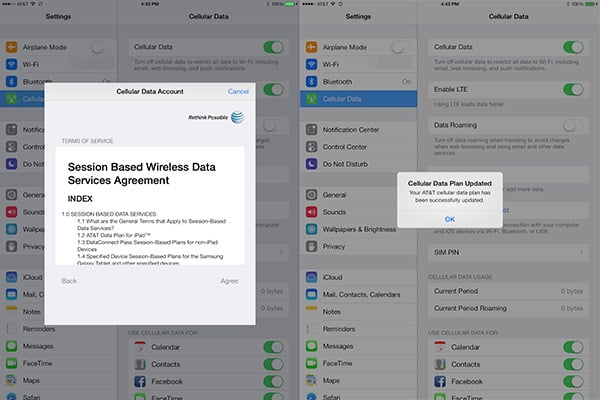Select Control Center in right sidebar
Viewport: 600px width, 400px height.
click(358, 147)
